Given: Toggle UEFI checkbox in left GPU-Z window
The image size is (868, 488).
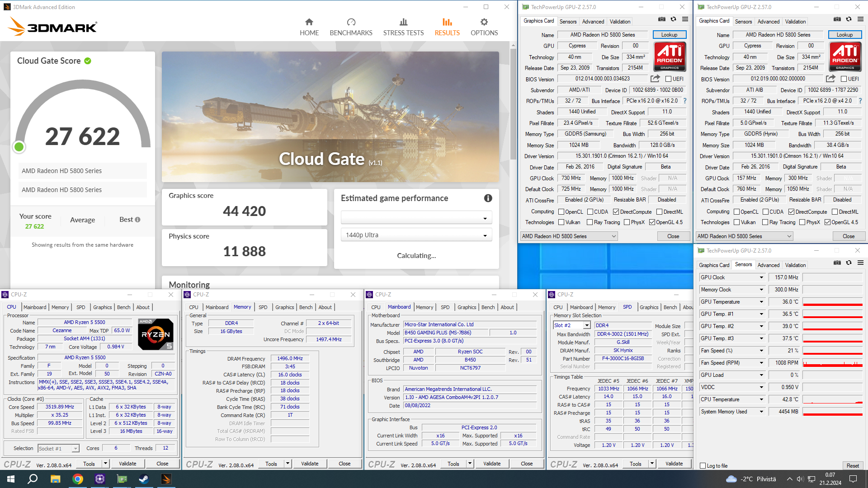Looking at the screenshot, I should (668, 79).
